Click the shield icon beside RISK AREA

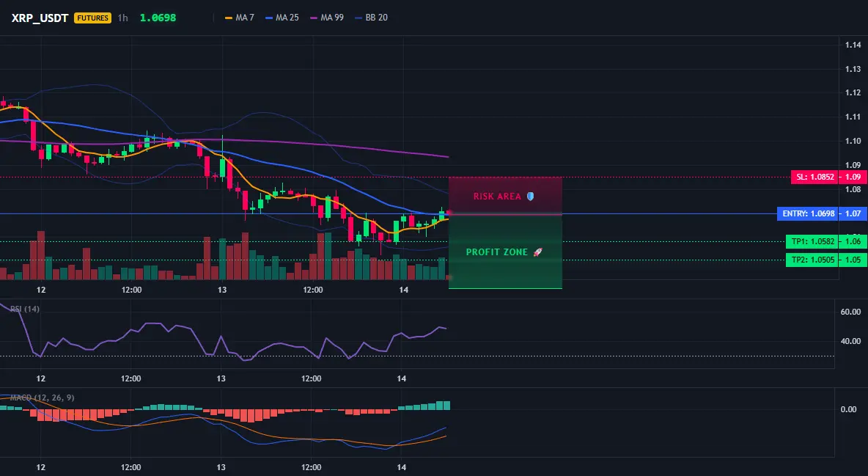click(530, 196)
